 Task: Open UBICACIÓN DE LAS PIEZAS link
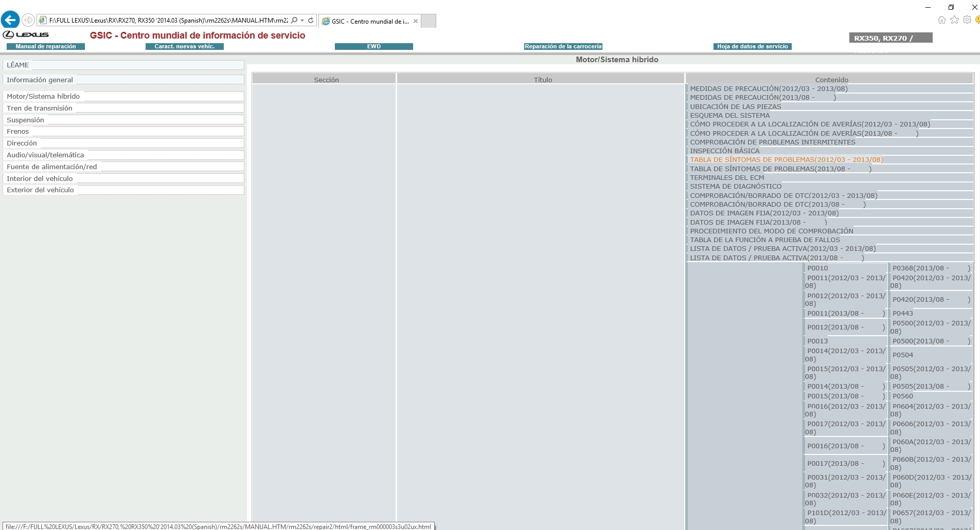[x=736, y=106]
